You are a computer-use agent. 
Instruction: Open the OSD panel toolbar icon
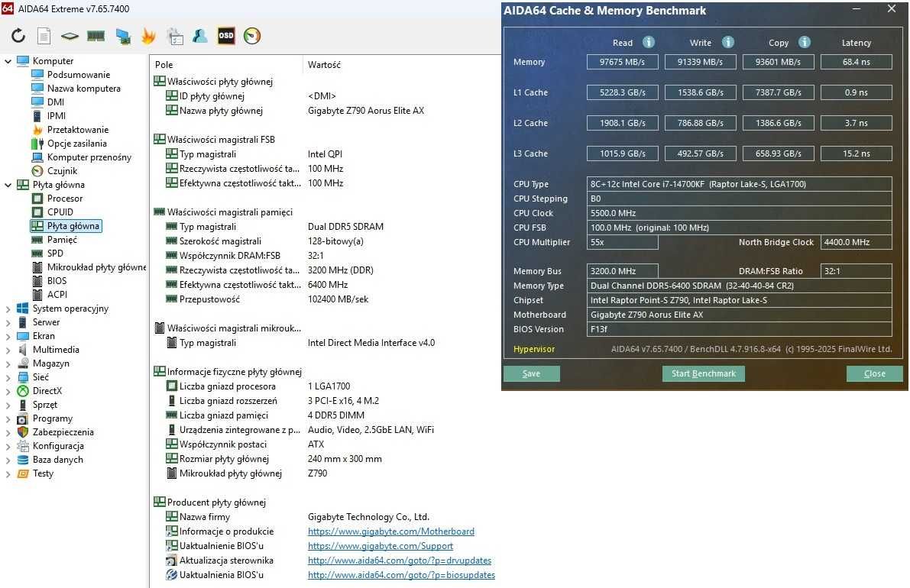click(225, 36)
